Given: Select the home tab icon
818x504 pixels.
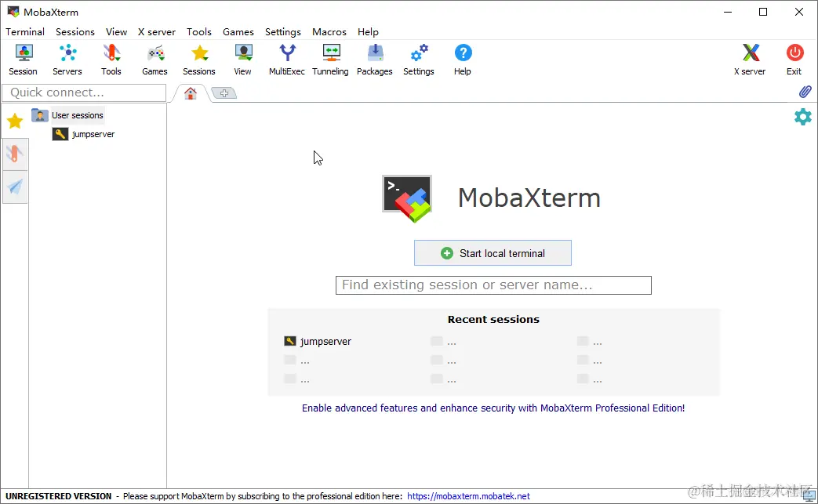Looking at the screenshot, I should (x=191, y=93).
